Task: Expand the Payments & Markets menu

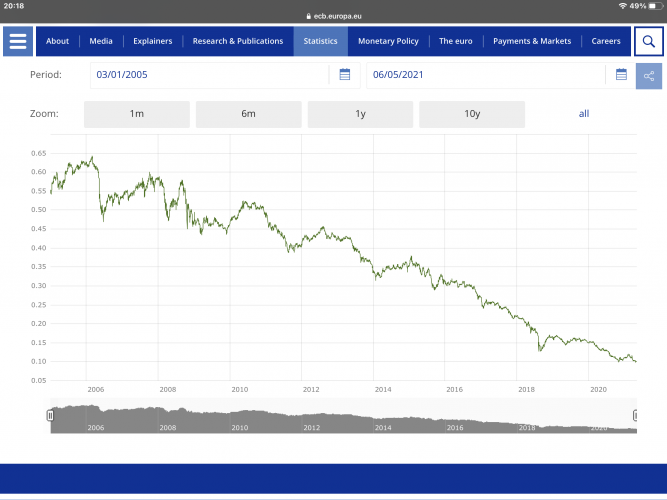Action: point(532,41)
